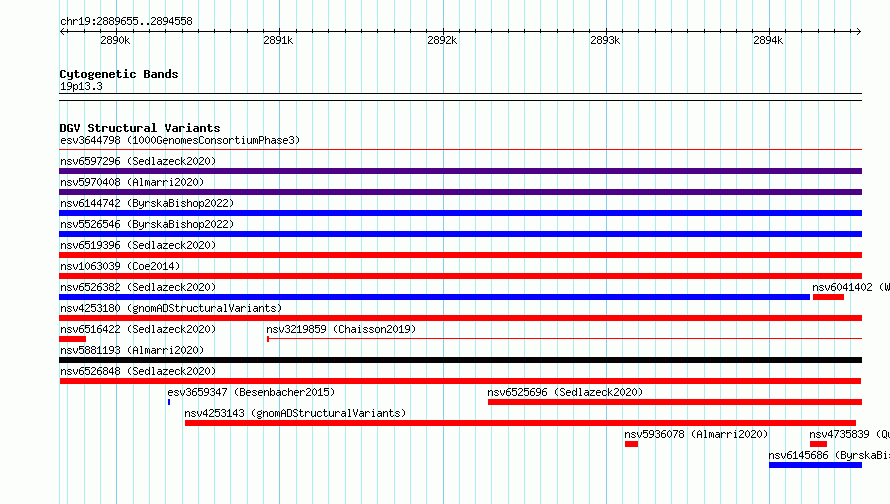
Task: Click the nsv3219859 thin red line feature
Action: pos(564,339)
